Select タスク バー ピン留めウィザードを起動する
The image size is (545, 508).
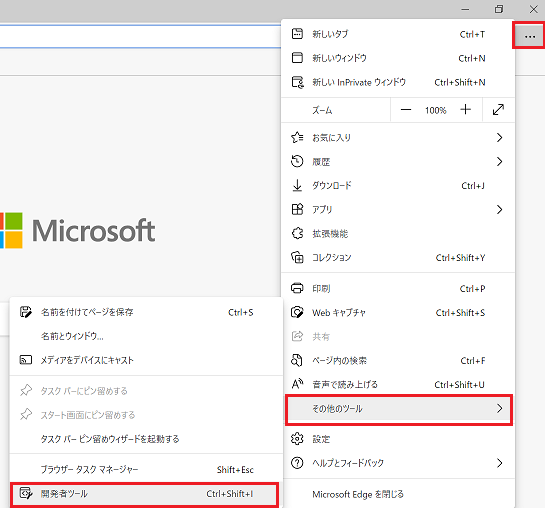click(x=146, y=439)
